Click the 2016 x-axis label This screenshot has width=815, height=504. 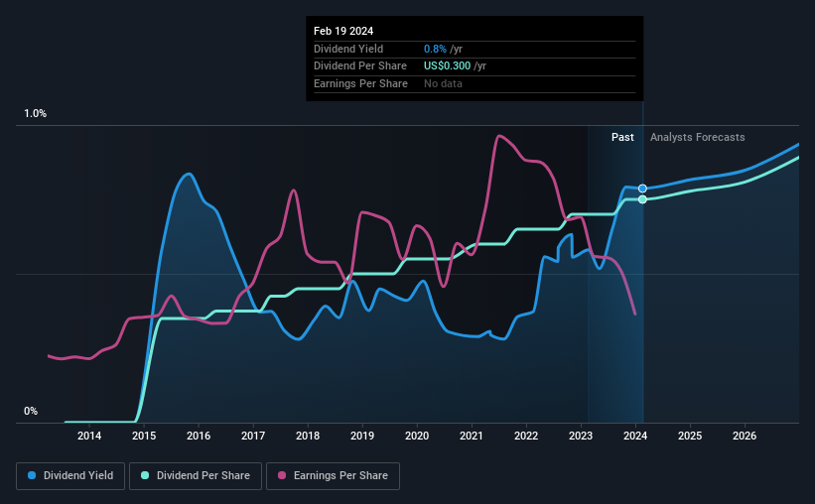pos(199,436)
